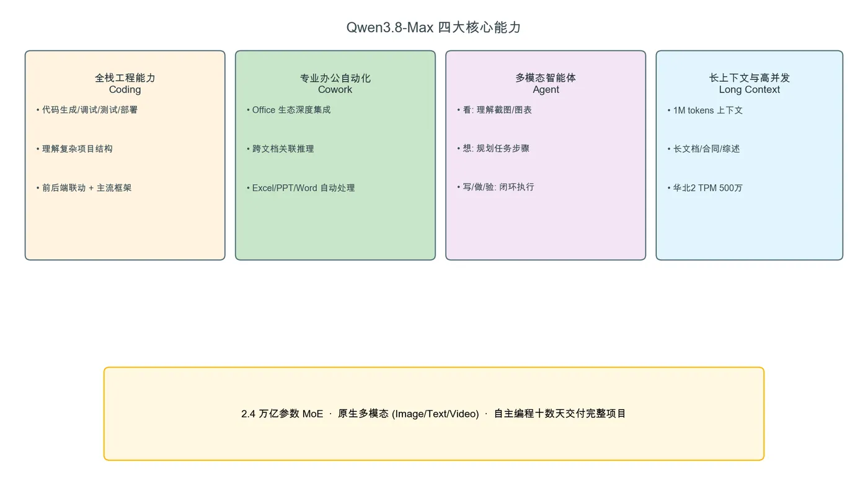The height and width of the screenshot is (498, 868).
Task: Click the title 'Qwen3.8-Max 四大核心能力'
Action: point(433,27)
